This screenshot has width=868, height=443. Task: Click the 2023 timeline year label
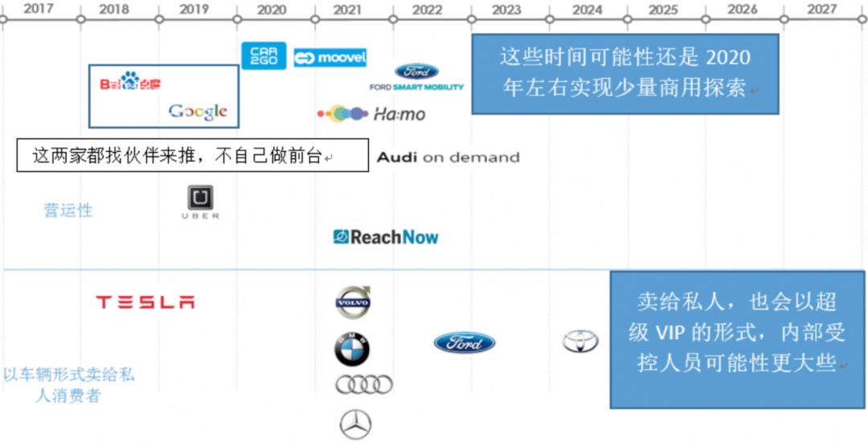click(x=507, y=10)
